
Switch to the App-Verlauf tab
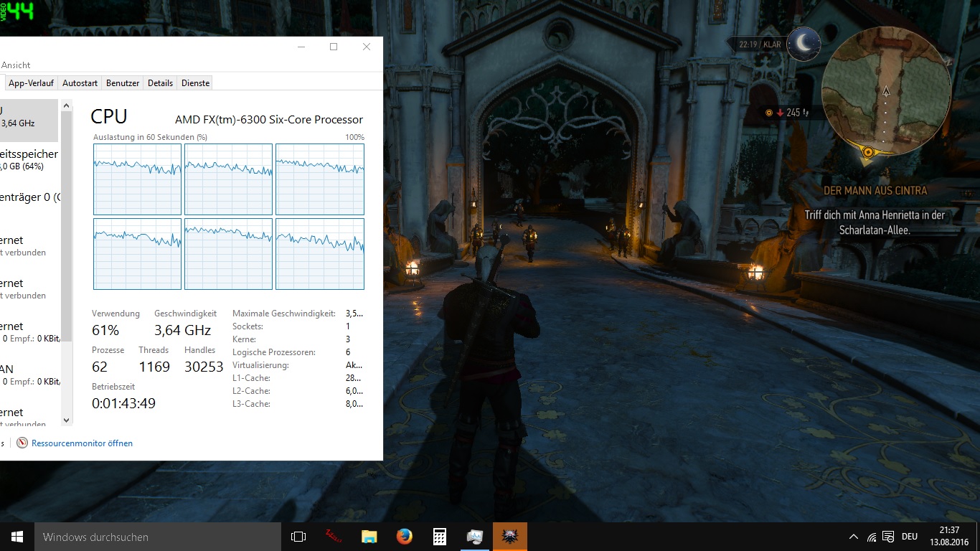point(31,83)
